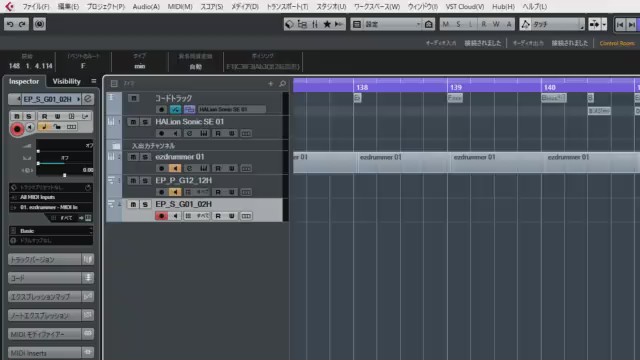Click the undo arrow in toolbar

click(x=10, y=24)
